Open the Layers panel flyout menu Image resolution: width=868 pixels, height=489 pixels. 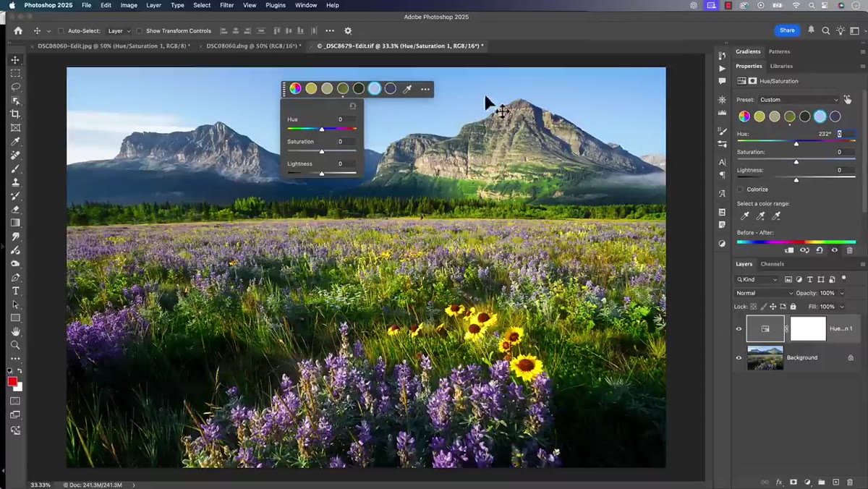[x=862, y=264]
